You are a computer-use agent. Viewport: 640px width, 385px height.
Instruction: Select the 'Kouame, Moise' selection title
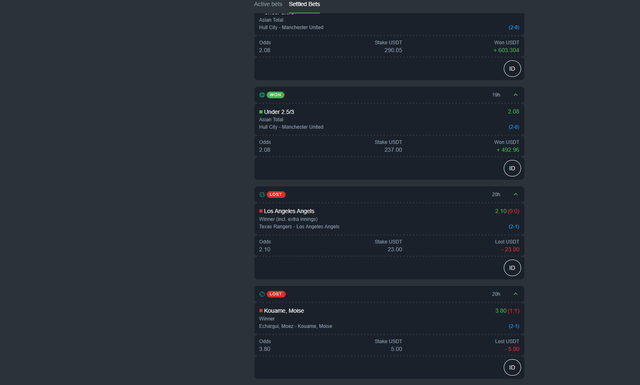(284, 311)
